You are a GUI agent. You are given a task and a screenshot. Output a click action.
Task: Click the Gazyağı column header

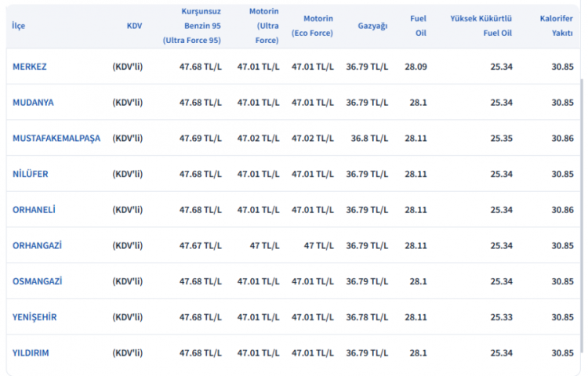click(372, 26)
